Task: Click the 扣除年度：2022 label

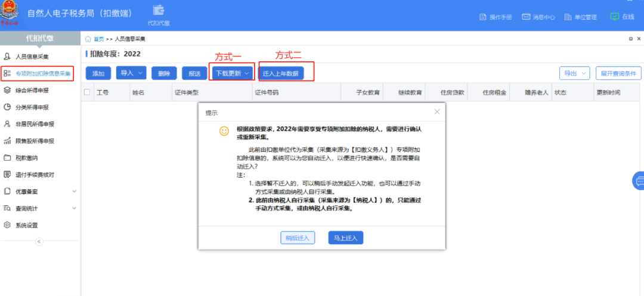Action: click(115, 54)
